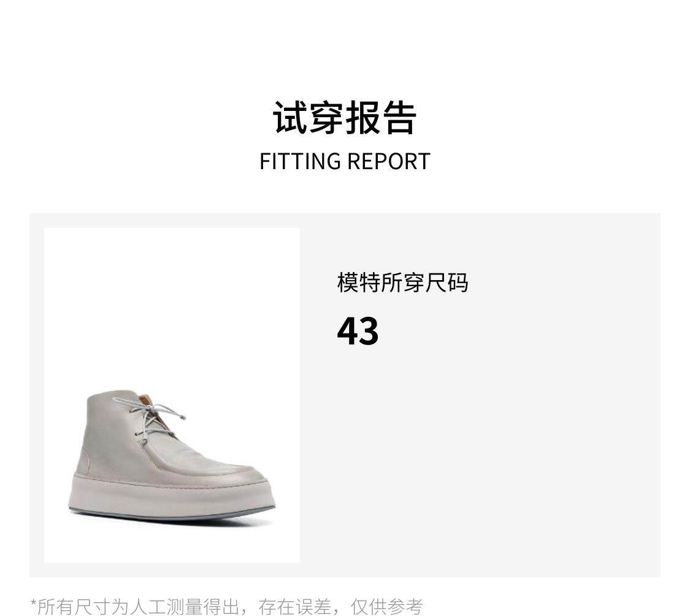690x616 pixels.
Task: Click the FITTING REPORT subtitle
Action: pos(345,161)
